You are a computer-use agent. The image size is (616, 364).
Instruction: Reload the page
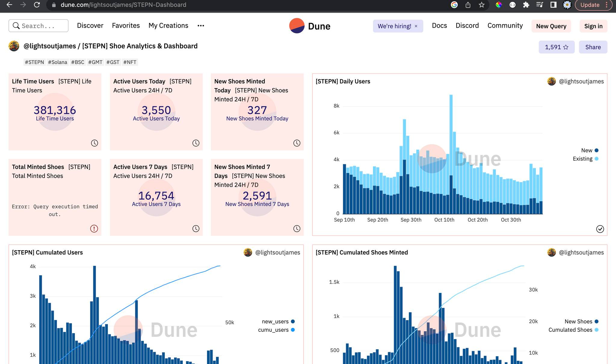[37, 5]
